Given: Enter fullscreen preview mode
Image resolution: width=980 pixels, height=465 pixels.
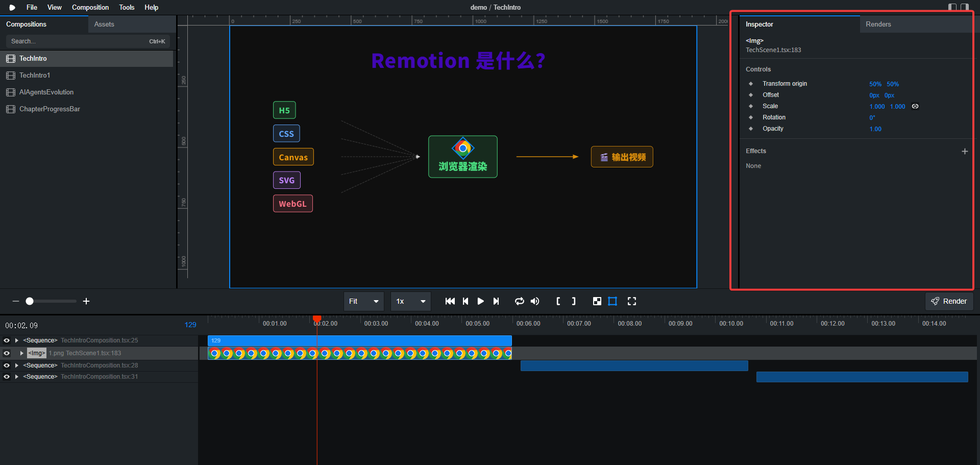Looking at the screenshot, I should click(632, 301).
